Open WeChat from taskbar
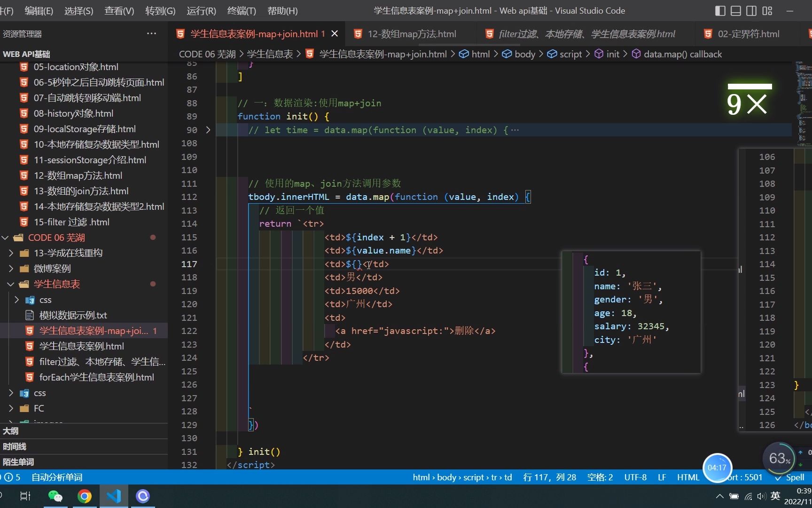The width and height of the screenshot is (812, 508). coord(55,496)
